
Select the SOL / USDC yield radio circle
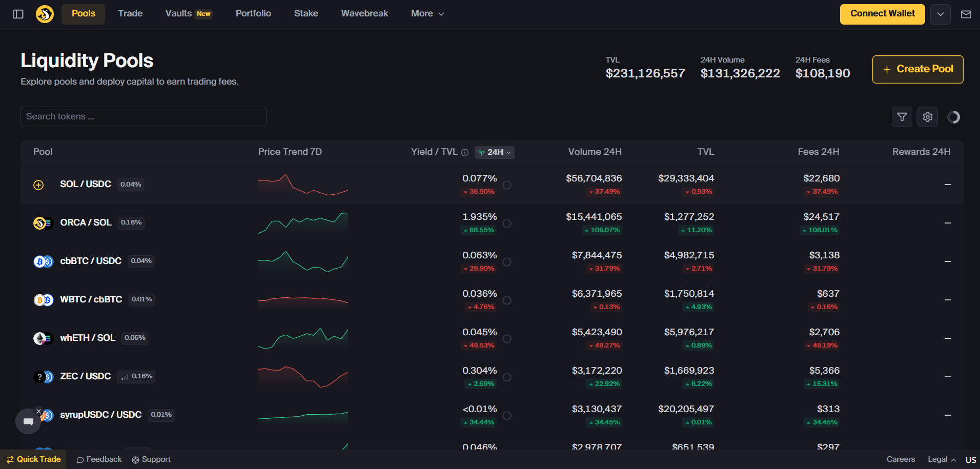pyautogui.click(x=507, y=185)
